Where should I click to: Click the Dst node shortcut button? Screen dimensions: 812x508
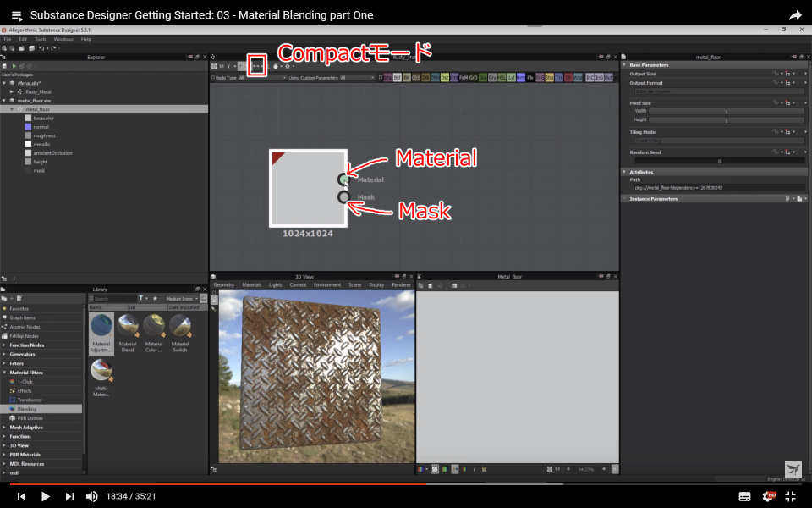[x=444, y=78]
